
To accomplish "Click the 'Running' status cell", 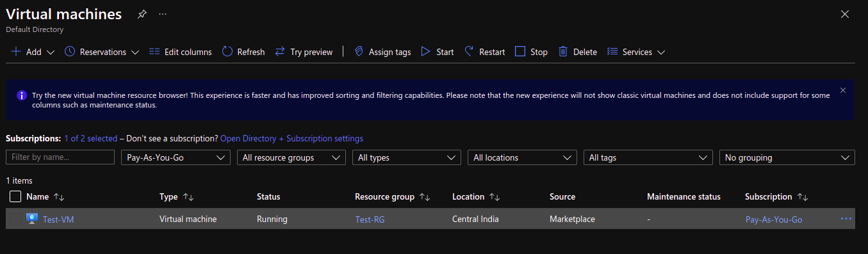I will click(x=272, y=219).
